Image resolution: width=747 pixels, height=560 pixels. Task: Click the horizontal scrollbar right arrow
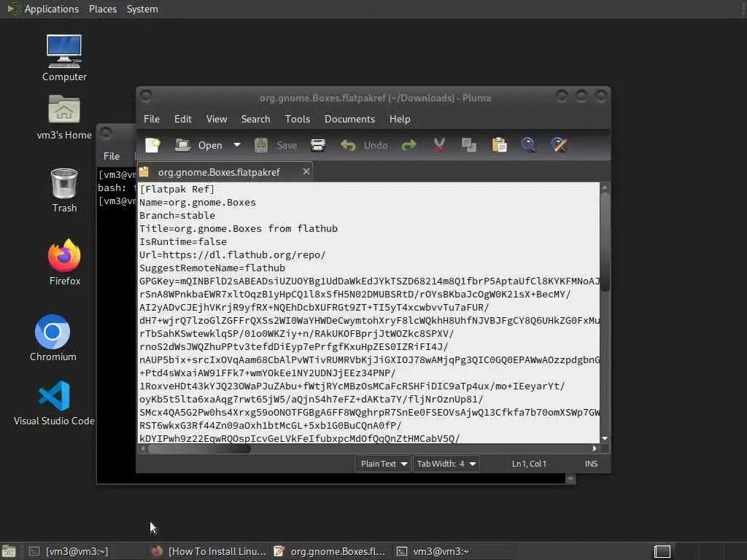click(594, 448)
